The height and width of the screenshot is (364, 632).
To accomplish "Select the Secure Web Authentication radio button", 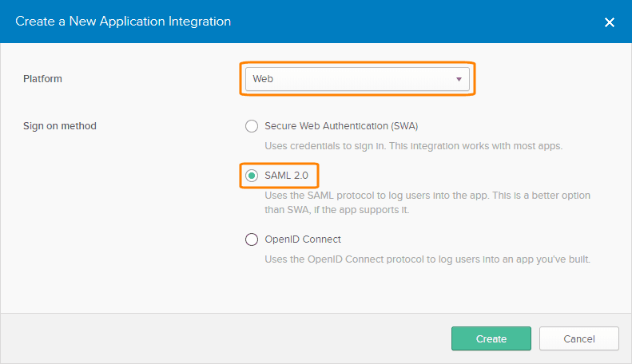I will pos(252,126).
